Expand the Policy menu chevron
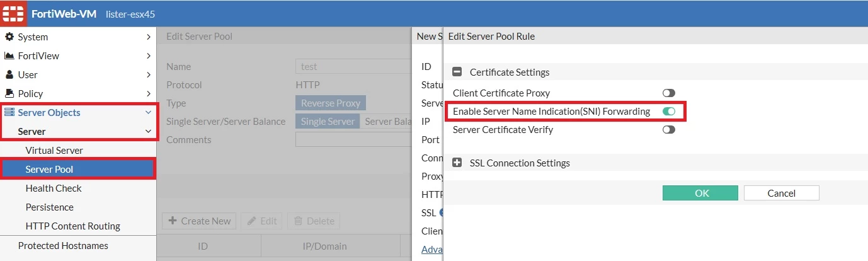 (x=149, y=93)
